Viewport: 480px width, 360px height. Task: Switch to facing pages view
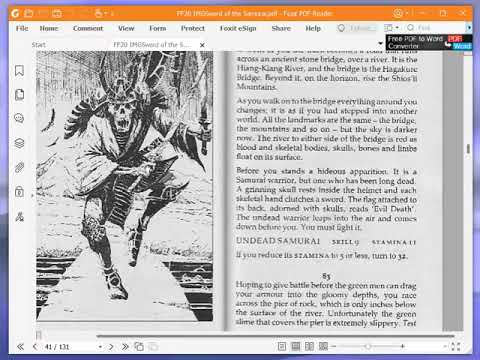click(x=309, y=347)
